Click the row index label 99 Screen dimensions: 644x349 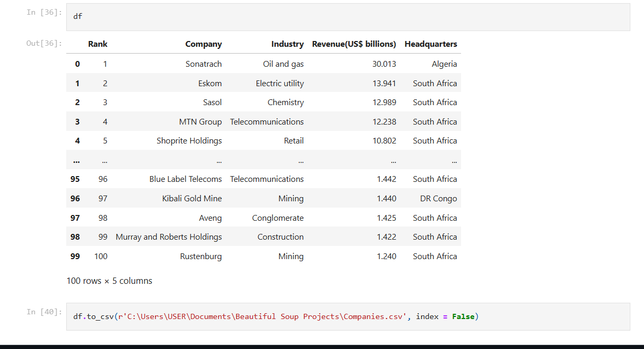click(x=75, y=256)
